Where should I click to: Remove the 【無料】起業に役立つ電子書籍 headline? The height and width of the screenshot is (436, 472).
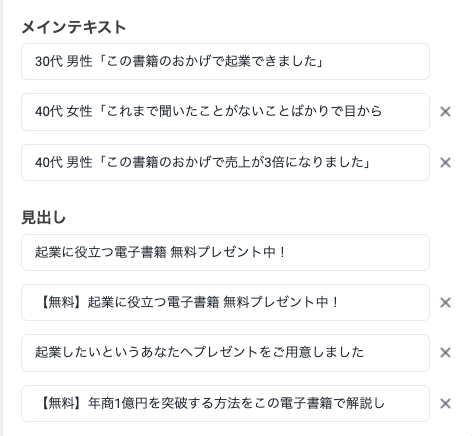point(445,303)
